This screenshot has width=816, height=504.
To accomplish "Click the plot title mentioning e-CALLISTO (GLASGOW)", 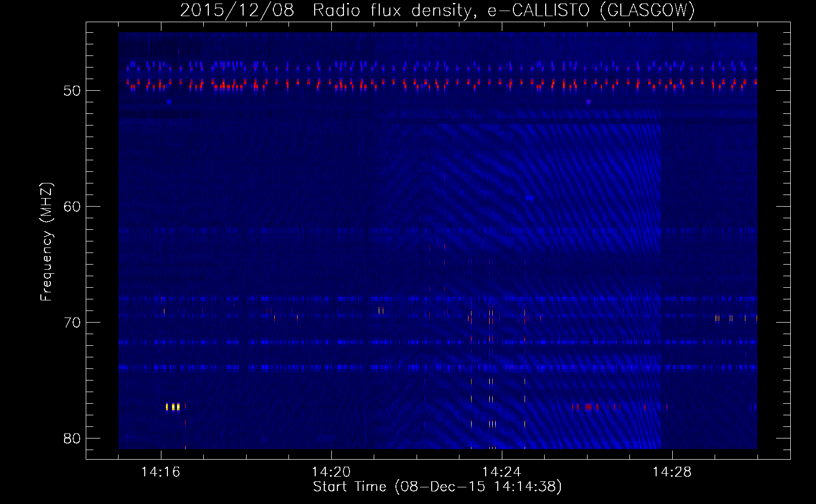I will [x=437, y=11].
